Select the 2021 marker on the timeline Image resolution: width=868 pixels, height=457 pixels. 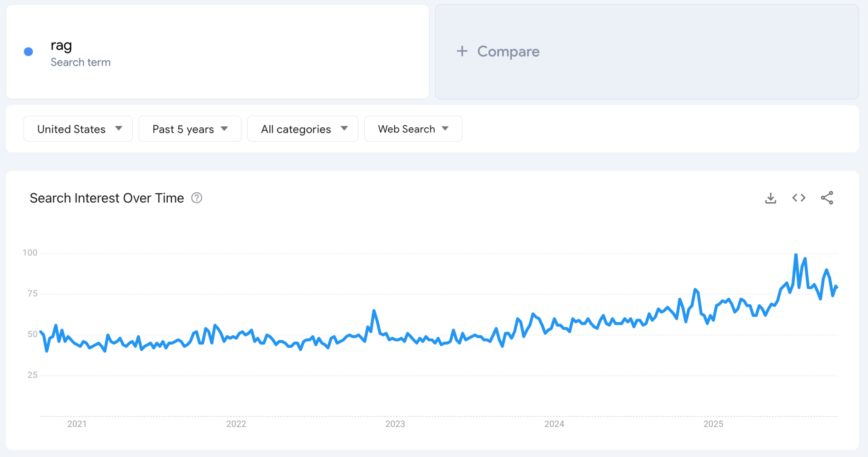coord(77,424)
